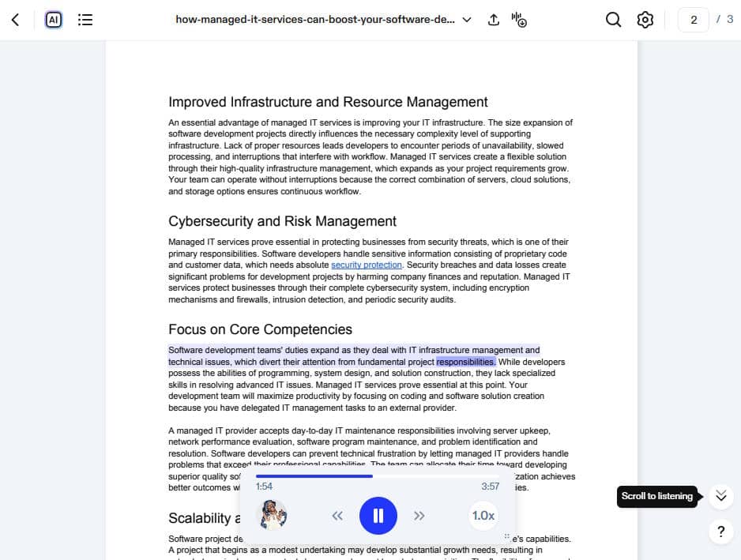Screen dimensions: 741x560
Task: Click the current page number field
Action: [x=694, y=20]
